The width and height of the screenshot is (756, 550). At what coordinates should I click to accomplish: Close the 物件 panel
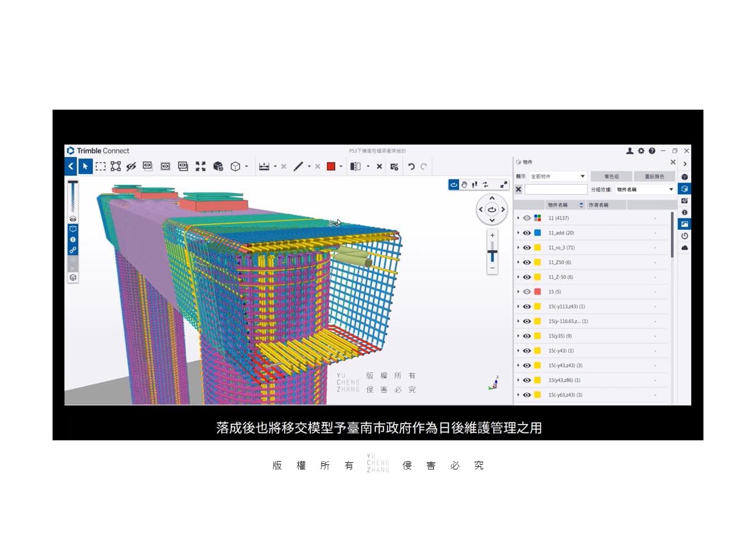(x=673, y=162)
